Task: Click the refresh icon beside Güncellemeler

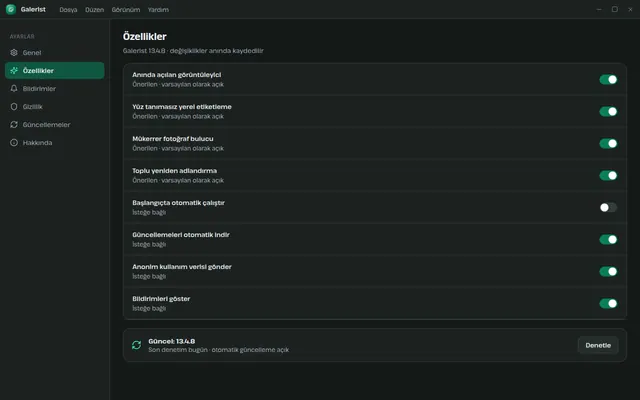Action: coord(14,124)
